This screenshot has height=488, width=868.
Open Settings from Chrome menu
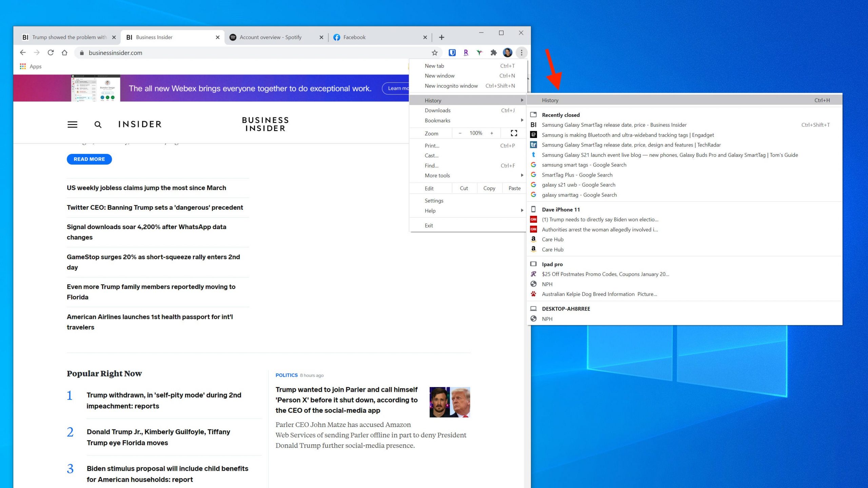(468, 201)
